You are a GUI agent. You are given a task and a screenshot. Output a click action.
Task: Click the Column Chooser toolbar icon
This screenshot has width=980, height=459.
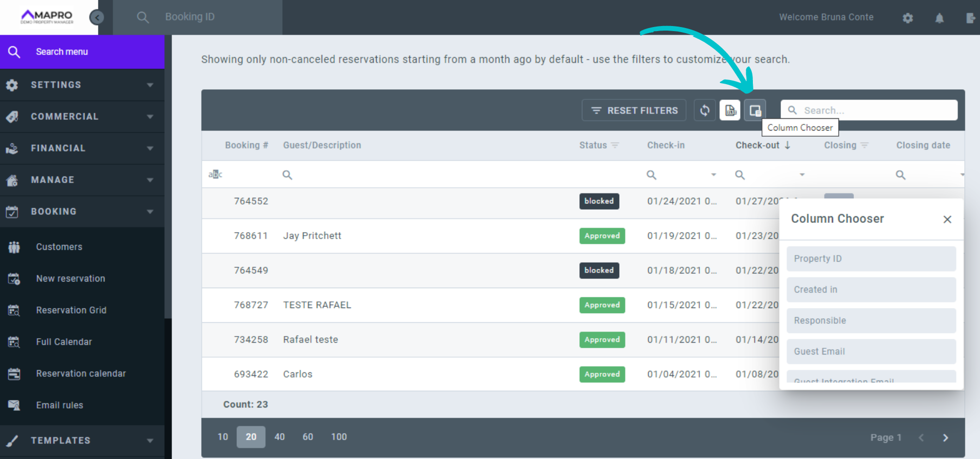tap(755, 110)
